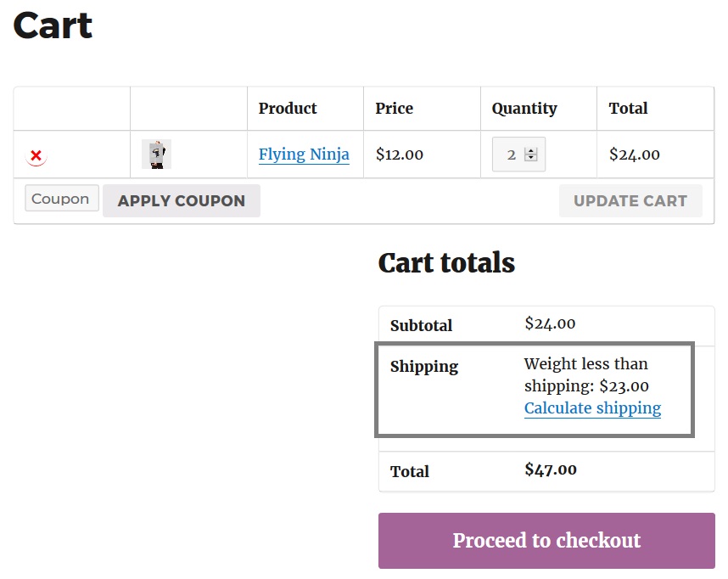The height and width of the screenshot is (579, 728).
Task: Click the Quantity column header
Action: click(524, 109)
